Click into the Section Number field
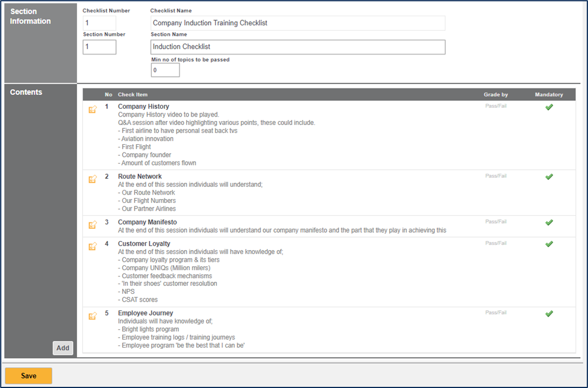The image size is (588, 388). [99, 47]
